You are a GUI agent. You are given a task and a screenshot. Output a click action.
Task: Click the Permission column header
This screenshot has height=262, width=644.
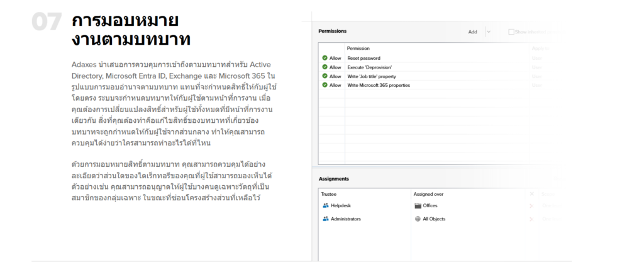point(358,48)
